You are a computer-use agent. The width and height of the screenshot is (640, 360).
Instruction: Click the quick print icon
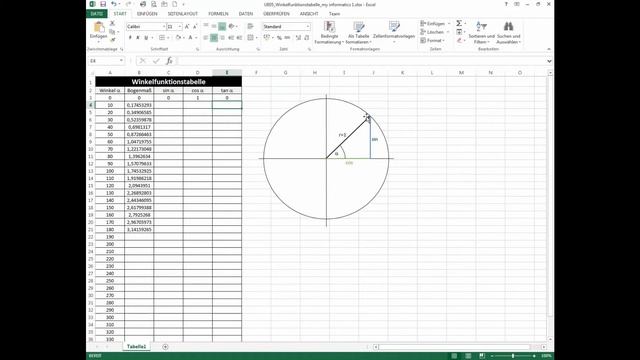tap(142, 4)
